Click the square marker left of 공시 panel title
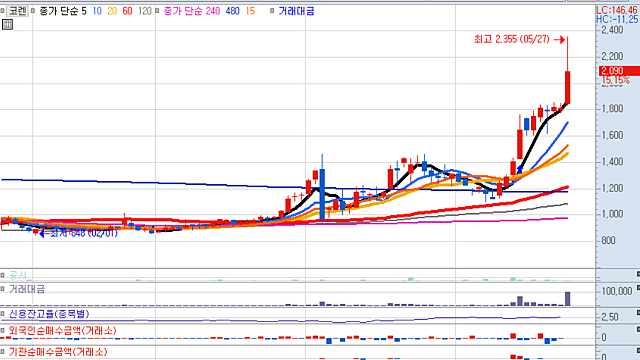Image resolution: width=640 pixels, height=360 pixels. (2, 275)
